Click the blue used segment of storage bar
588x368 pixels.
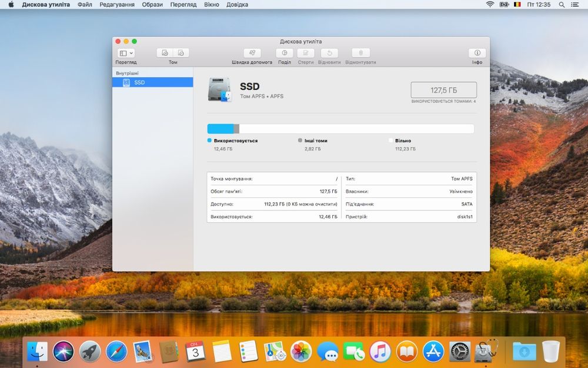[220, 129]
